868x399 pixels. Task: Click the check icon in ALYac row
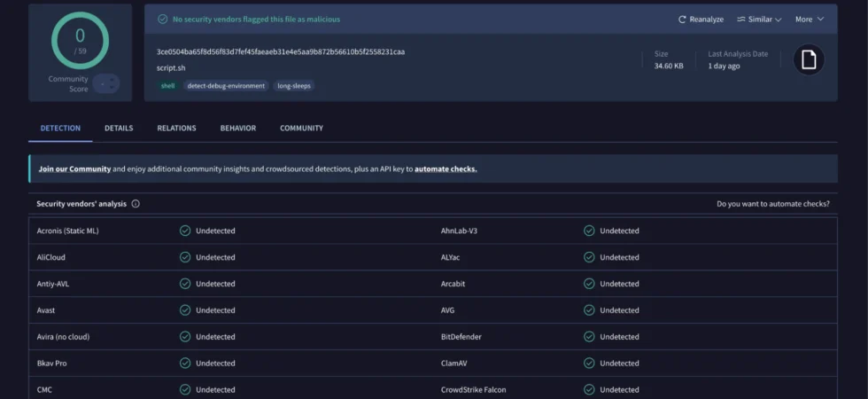pos(589,257)
